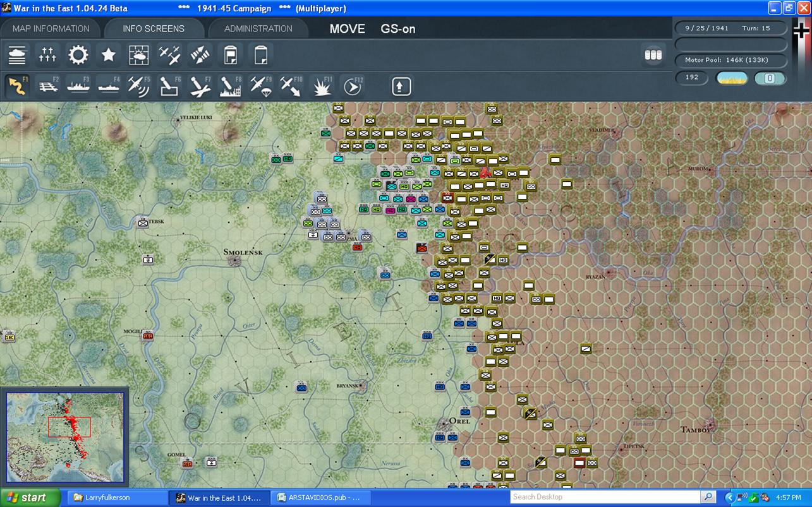Click the crossed arrows reinforcement icon
Screen dimensions: 812x507
pyautogui.click(x=200, y=55)
